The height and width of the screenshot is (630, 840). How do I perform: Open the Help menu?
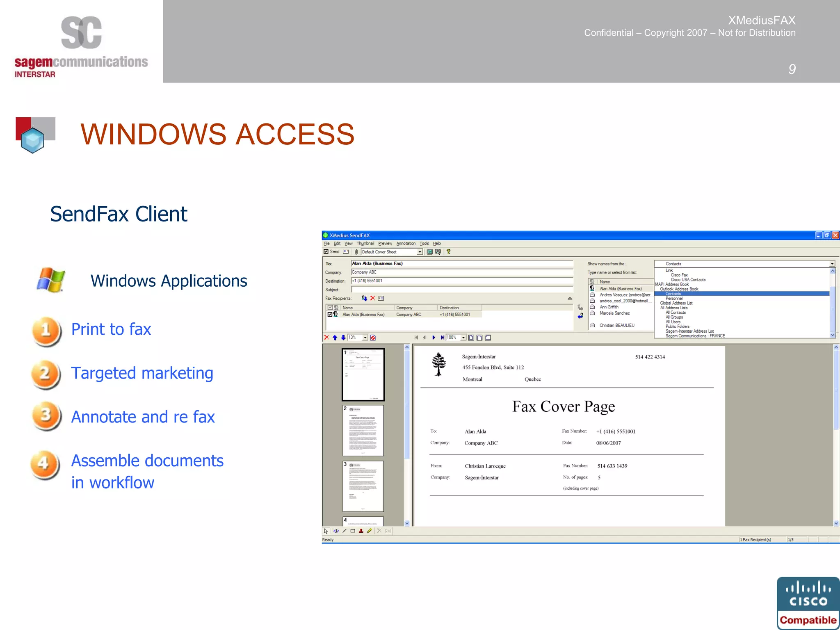437,243
